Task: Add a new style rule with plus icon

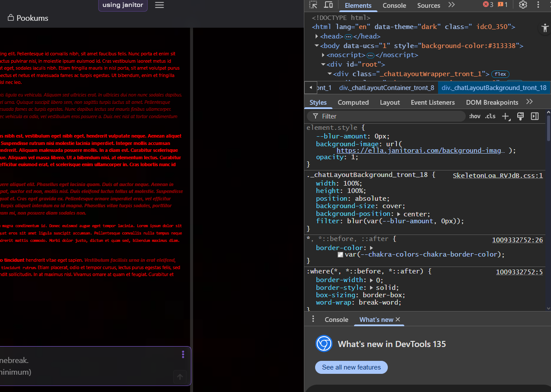Action: pyautogui.click(x=506, y=116)
